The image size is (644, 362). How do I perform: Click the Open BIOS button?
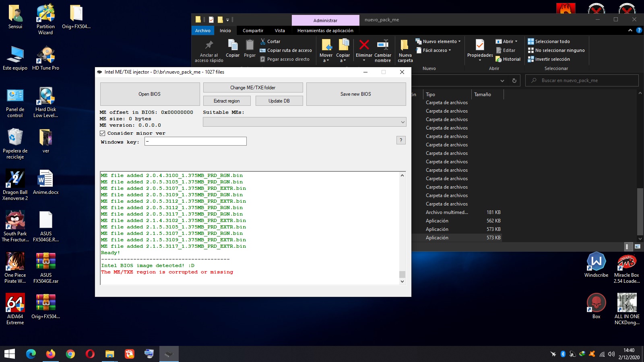pyautogui.click(x=150, y=94)
